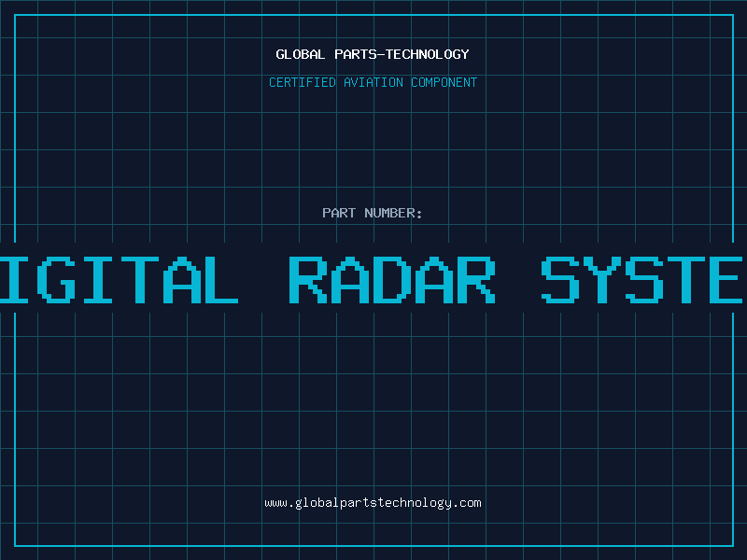Screen dimensions: 747x560
Task: Click the top-right corner of cyan frame
Action: coord(732,15)
